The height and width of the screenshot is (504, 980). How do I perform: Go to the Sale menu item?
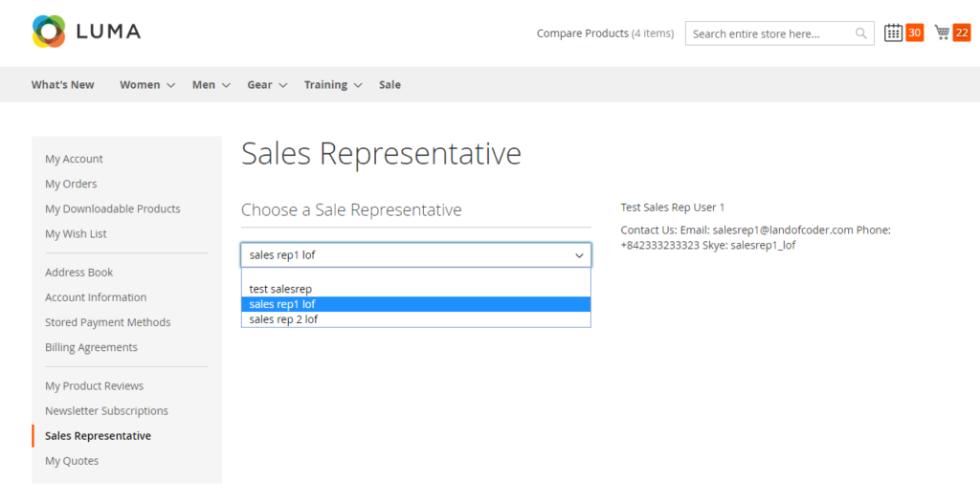(390, 85)
